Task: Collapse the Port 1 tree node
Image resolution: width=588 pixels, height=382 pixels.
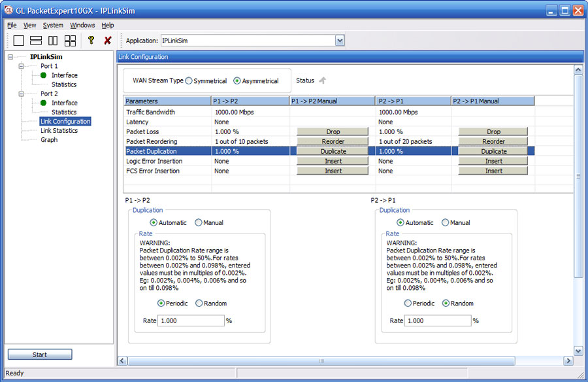Action: (x=22, y=66)
